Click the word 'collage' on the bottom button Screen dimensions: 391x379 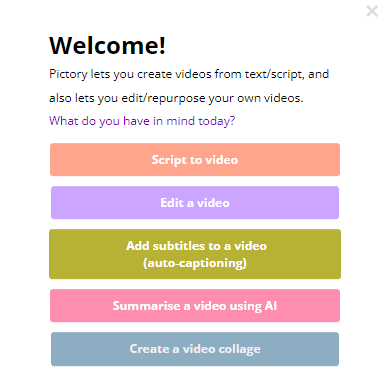[239, 350]
